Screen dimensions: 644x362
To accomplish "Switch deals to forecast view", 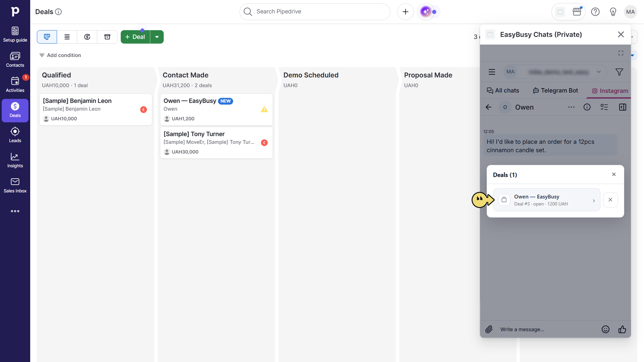I will (87, 37).
